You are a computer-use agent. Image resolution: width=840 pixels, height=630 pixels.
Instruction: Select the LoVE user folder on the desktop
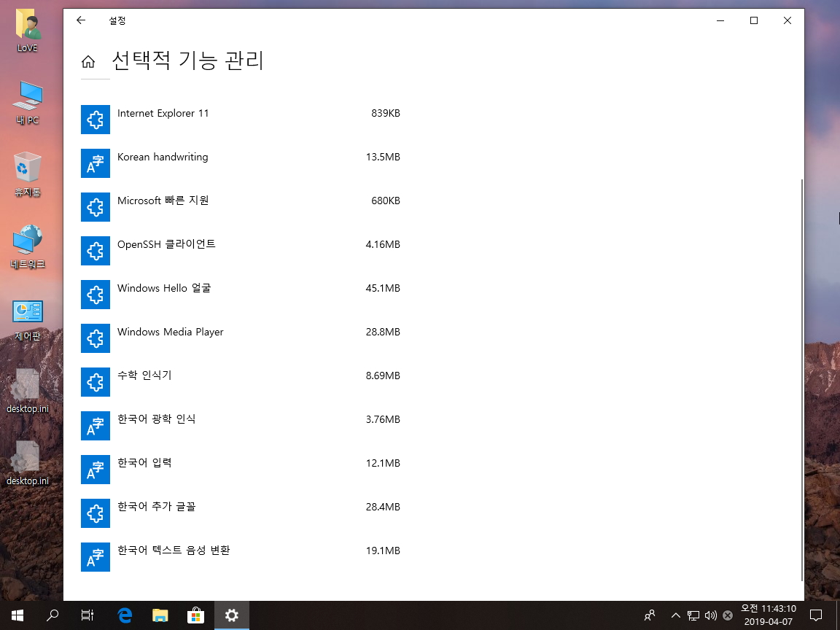(x=27, y=31)
